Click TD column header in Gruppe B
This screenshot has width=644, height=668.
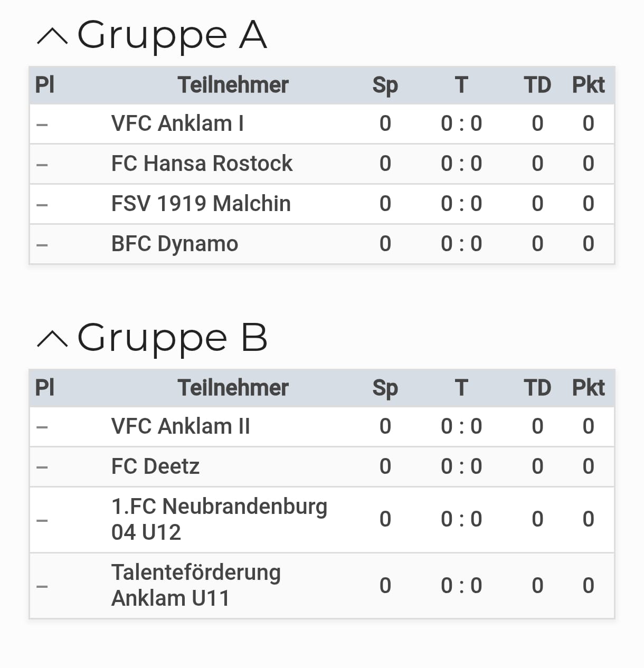click(537, 388)
